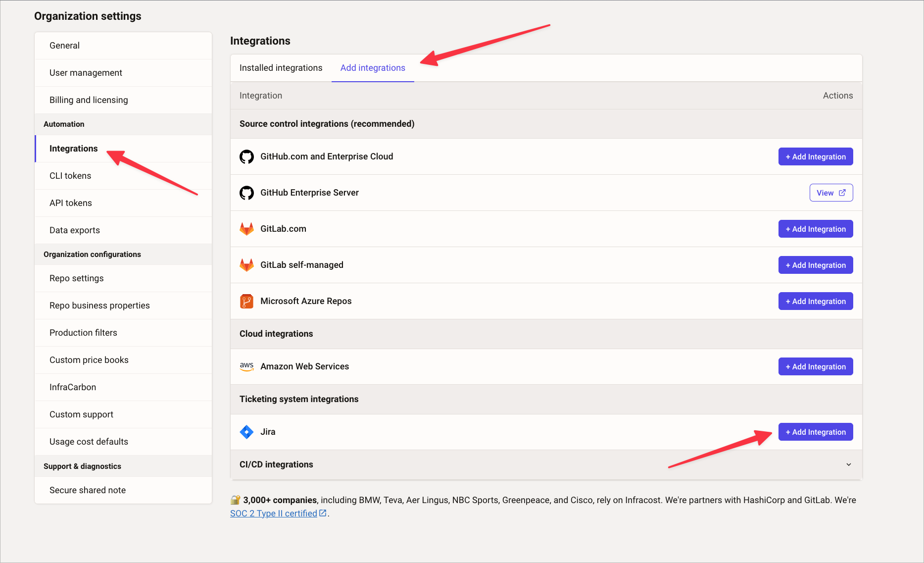Image resolution: width=924 pixels, height=563 pixels.
Task: Click the Integration column header
Action: [x=261, y=96]
